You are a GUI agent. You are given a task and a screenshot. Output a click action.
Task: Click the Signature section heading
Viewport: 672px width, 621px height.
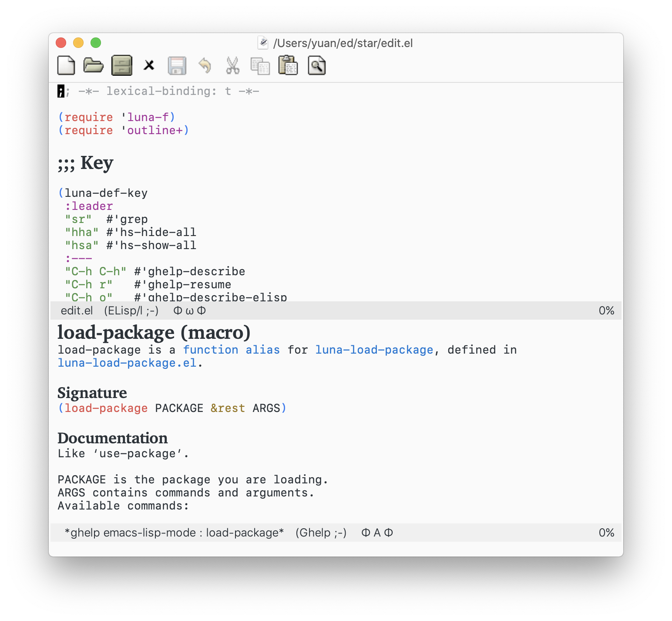[x=92, y=393]
